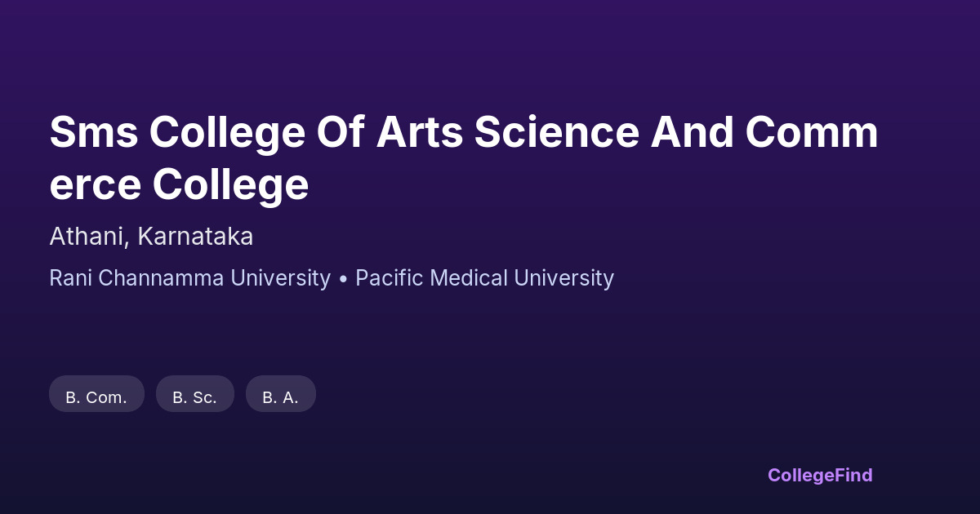Click the word Sms in the title
This screenshot has width=980, height=514.
92,132
